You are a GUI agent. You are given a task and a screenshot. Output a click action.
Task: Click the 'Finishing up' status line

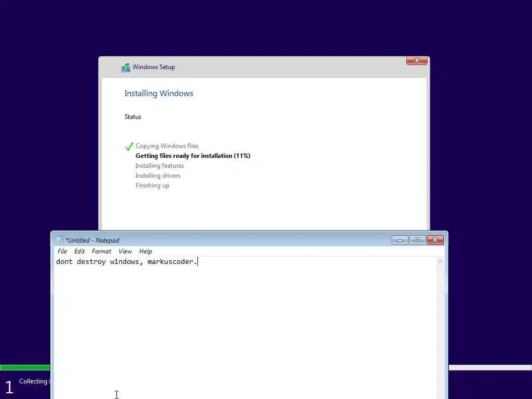[152, 185]
